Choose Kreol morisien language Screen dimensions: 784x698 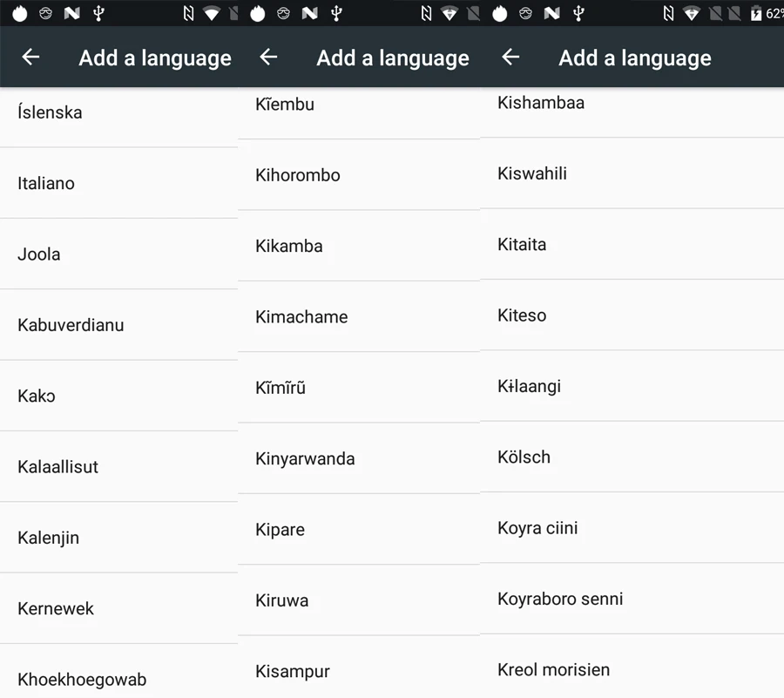coord(632,667)
